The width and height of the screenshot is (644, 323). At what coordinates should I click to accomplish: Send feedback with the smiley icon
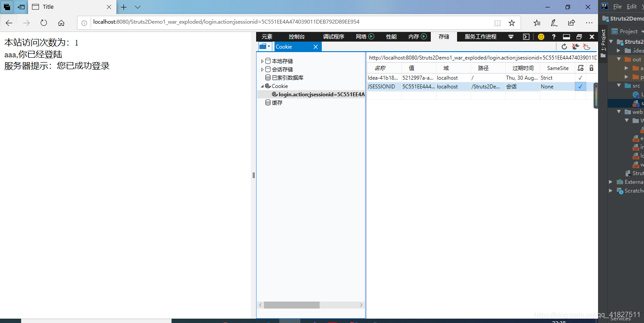541,37
